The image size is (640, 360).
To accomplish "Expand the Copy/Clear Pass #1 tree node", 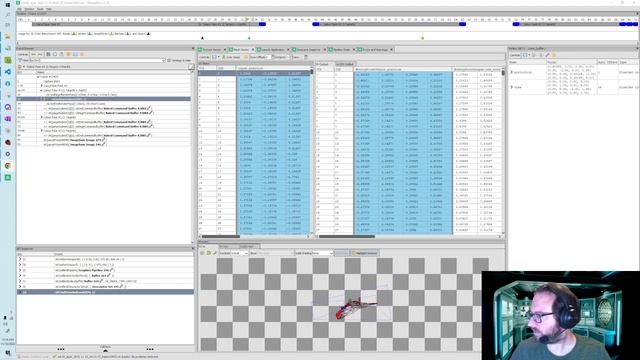I will [42, 86].
